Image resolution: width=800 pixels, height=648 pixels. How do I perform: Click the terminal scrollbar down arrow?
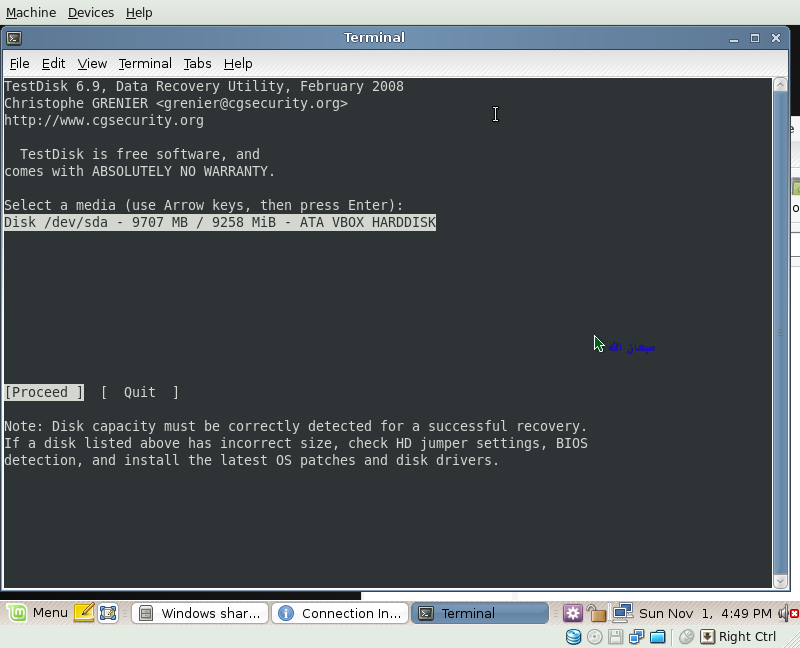[x=780, y=581]
